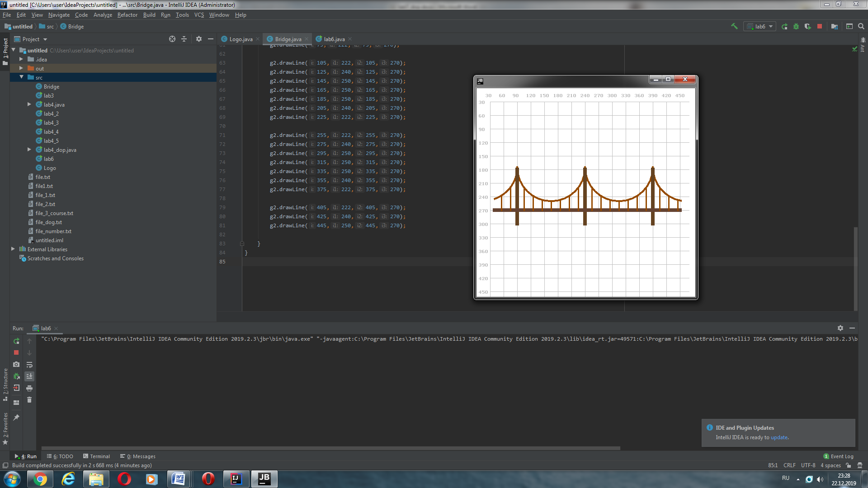The width and height of the screenshot is (868, 488).
Task: Stop the running process in the main toolbar
Action: click(x=820, y=27)
